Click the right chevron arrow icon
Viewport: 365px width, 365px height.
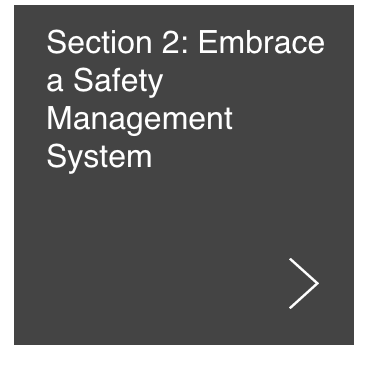coord(304,283)
